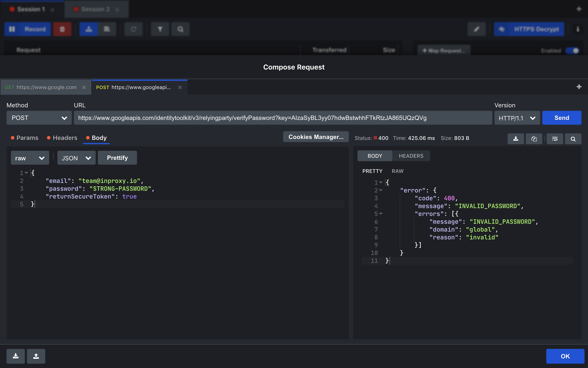The width and height of the screenshot is (588, 368).
Task: Click the red trash clear icon
Action: tap(62, 29)
